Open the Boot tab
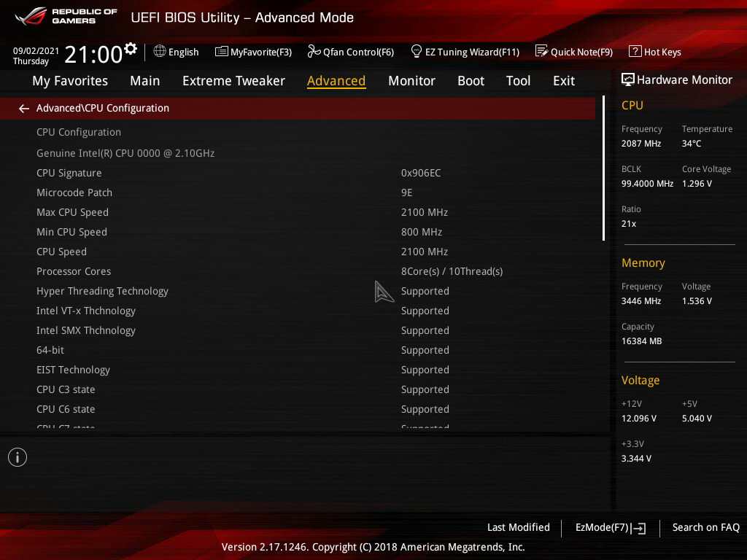 point(471,81)
